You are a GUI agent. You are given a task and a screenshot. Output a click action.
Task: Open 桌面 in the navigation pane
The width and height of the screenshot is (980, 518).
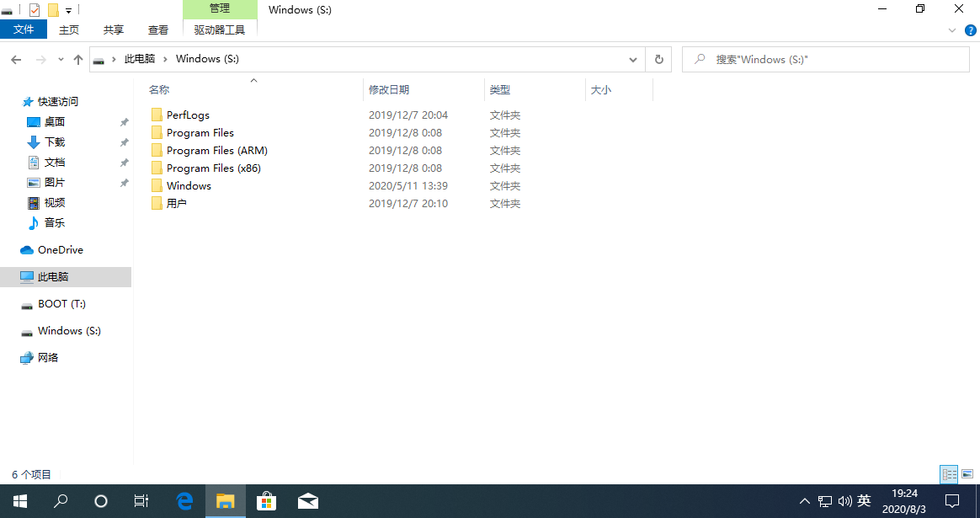pos(55,122)
